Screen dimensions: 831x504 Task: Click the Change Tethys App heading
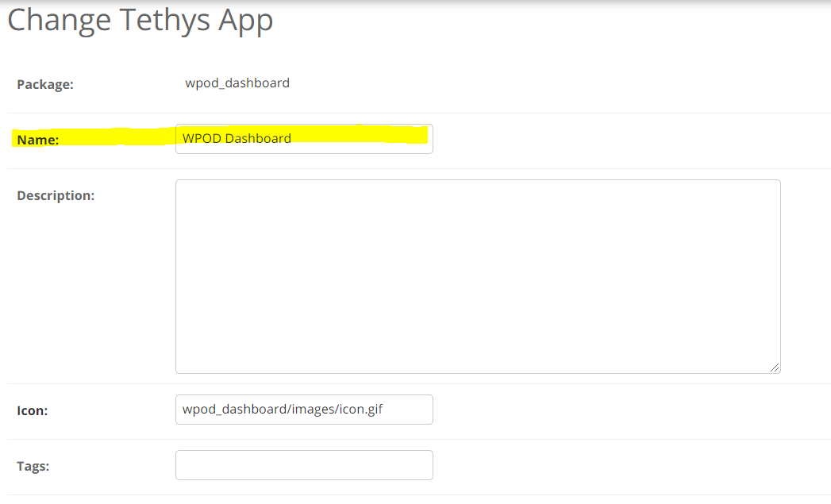tap(140, 20)
